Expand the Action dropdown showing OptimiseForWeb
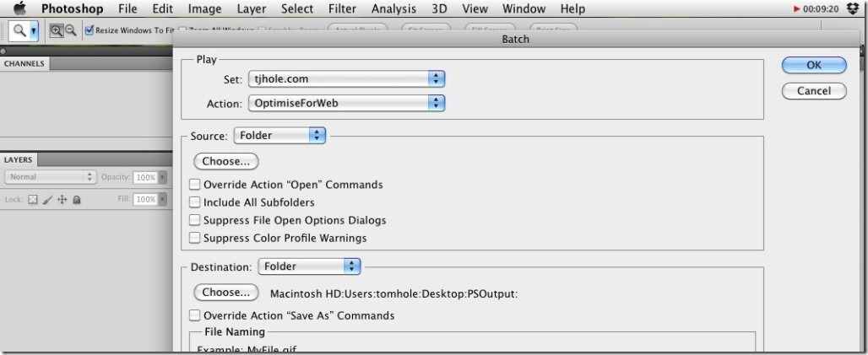Screen dimensions: 868x355 pos(346,104)
